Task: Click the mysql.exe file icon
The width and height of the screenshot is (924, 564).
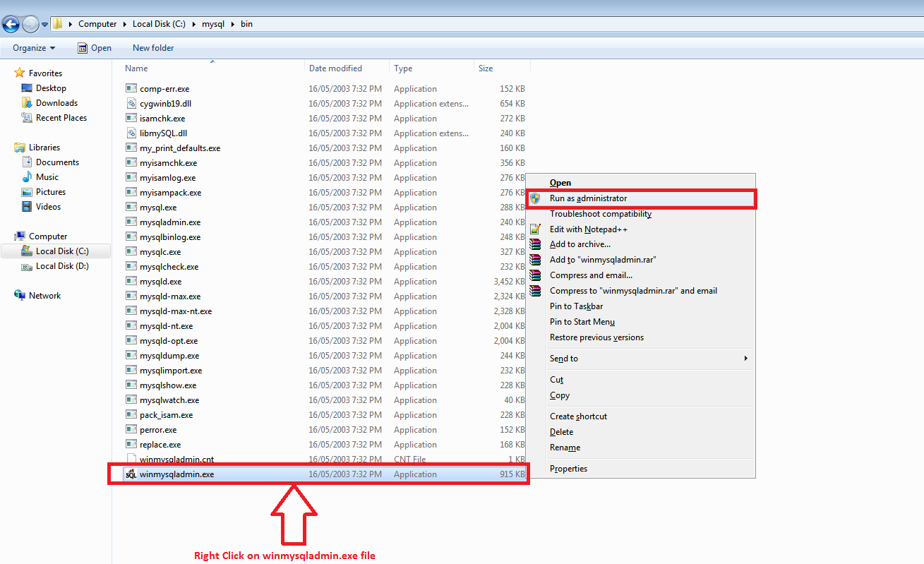Action: click(131, 208)
